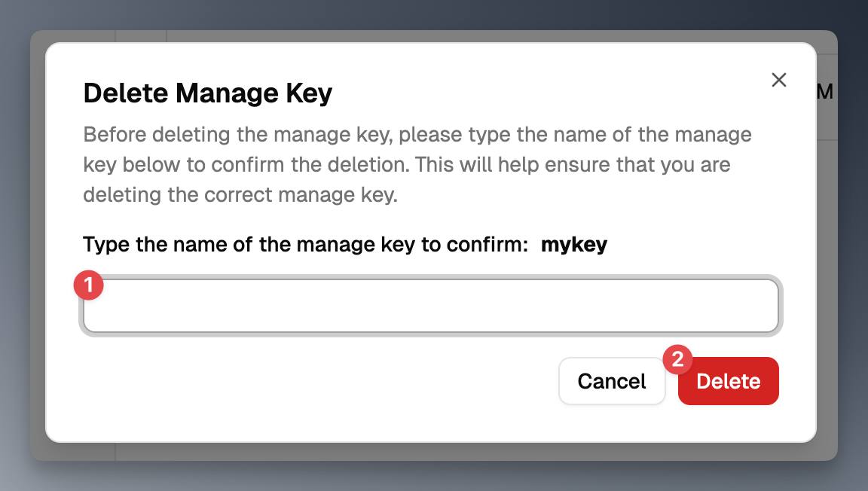Viewport: 868px width, 491px height.
Task: Click the bold mykey key name label
Action: [574, 244]
